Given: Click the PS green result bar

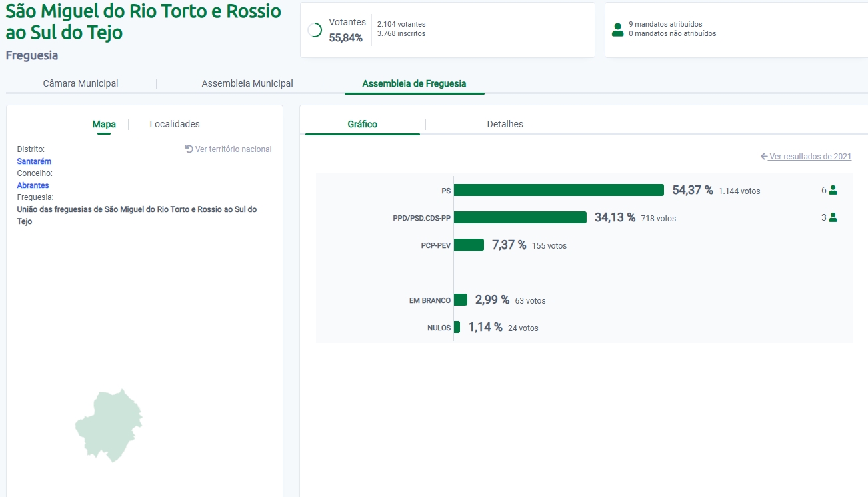Looking at the screenshot, I should click(x=559, y=190).
